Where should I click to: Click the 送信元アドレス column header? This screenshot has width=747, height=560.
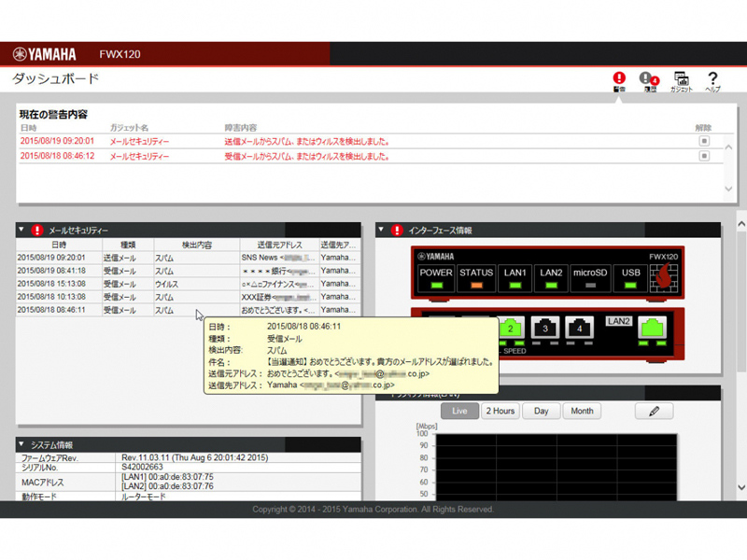click(x=279, y=245)
